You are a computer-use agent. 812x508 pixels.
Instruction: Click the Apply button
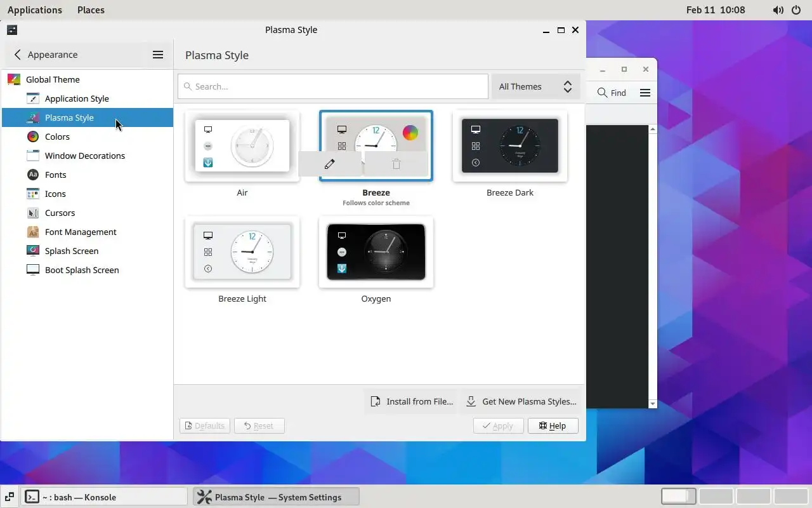[x=498, y=425]
